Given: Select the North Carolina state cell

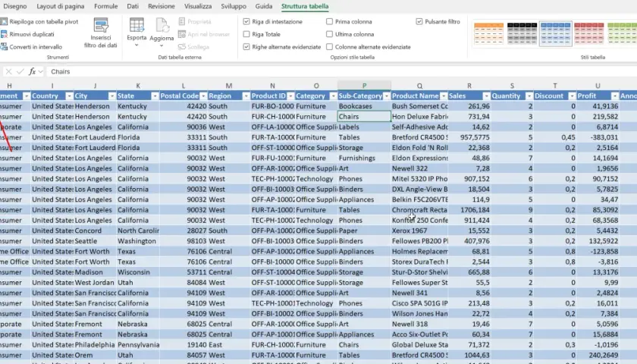Looking at the screenshot, I should 138,231.
